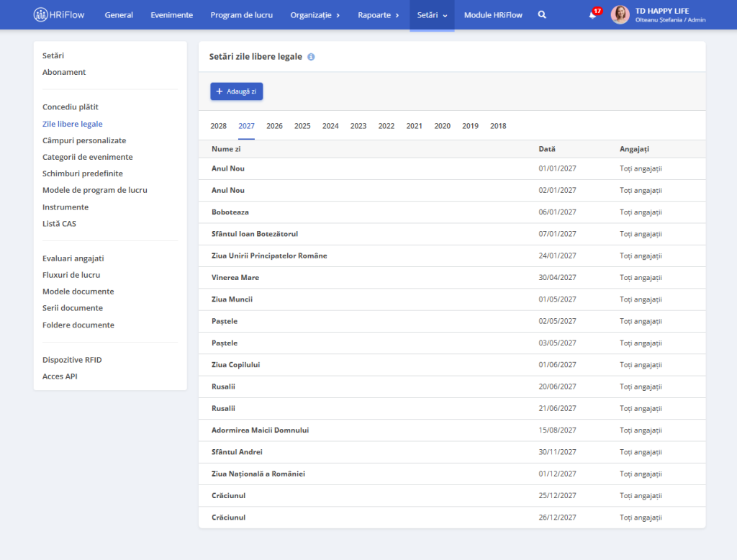The width and height of the screenshot is (737, 560).
Task: Open Listă CAS in the sidebar
Action: click(59, 223)
